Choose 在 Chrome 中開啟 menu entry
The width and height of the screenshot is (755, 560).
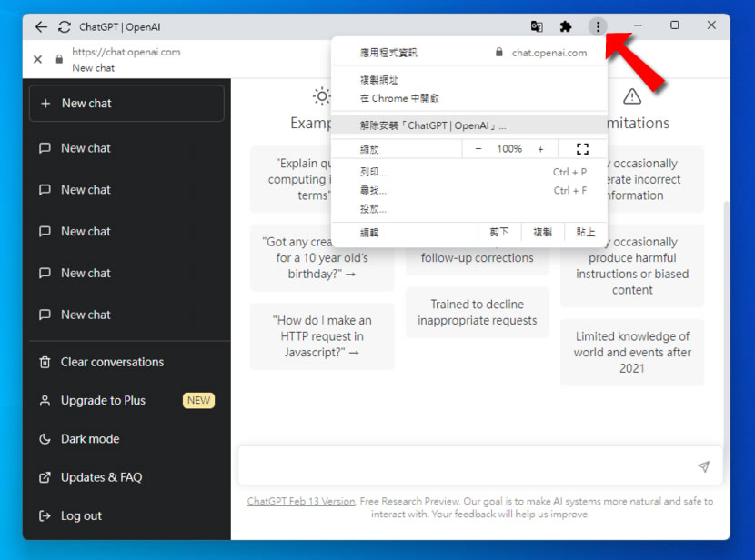[x=469, y=98]
